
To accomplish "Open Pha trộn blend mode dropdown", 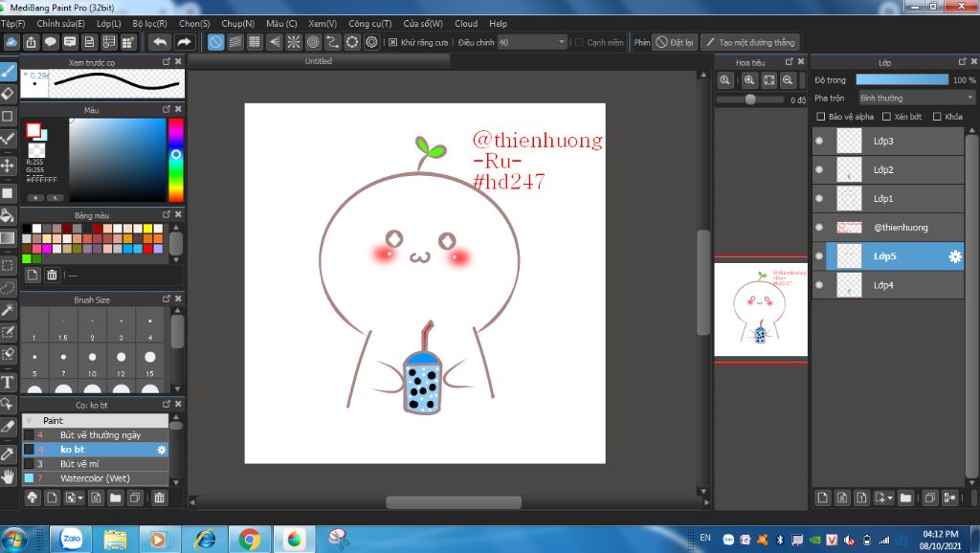I will 917,99.
